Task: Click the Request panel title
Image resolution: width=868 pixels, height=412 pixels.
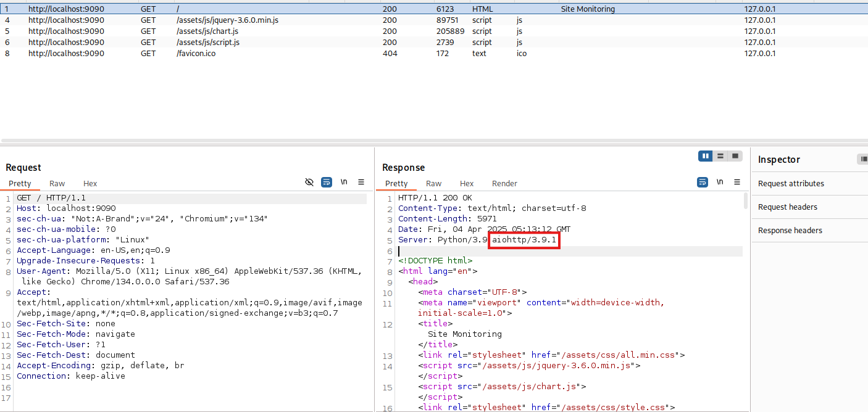Action: pyautogui.click(x=23, y=168)
